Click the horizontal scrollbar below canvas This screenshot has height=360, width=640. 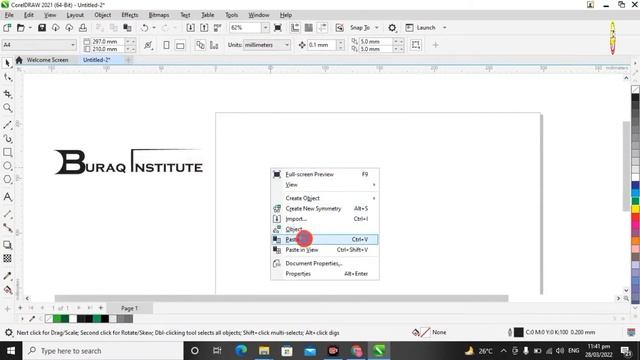tap(281, 298)
